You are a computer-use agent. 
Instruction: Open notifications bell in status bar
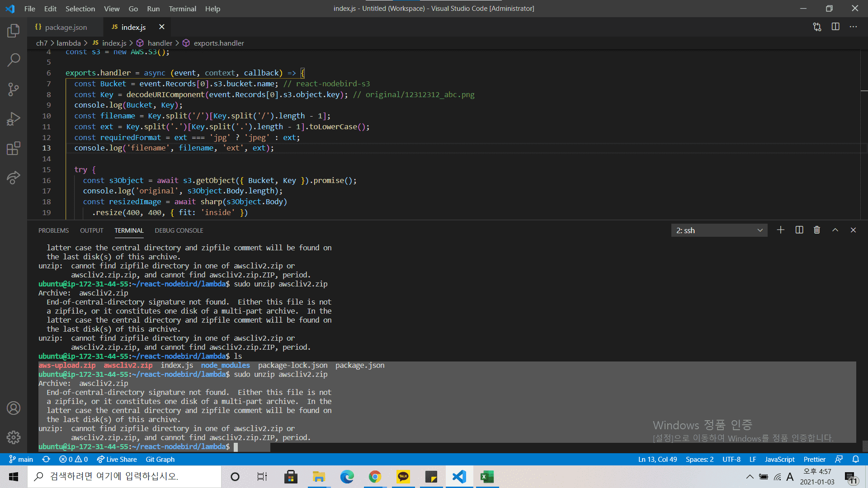point(855,459)
